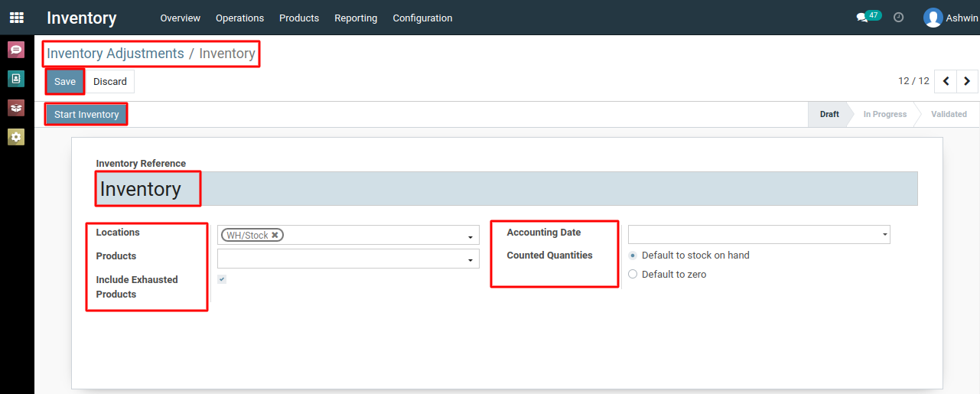Screen dimensions: 980x394
Task: Click the Inventory Reference name field
Action: 506,189
